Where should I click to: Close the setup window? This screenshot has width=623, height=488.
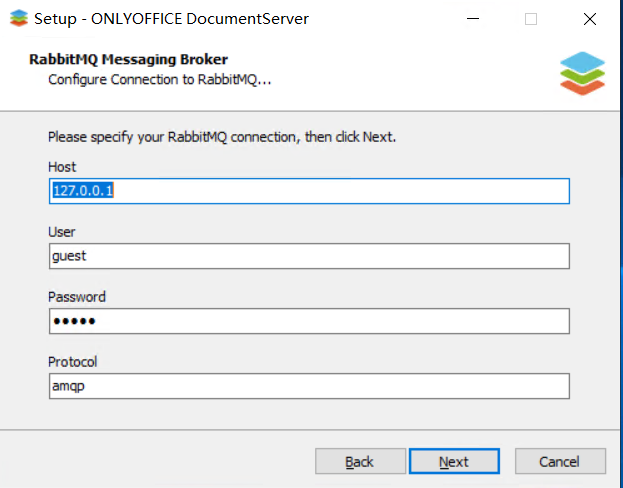point(590,19)
